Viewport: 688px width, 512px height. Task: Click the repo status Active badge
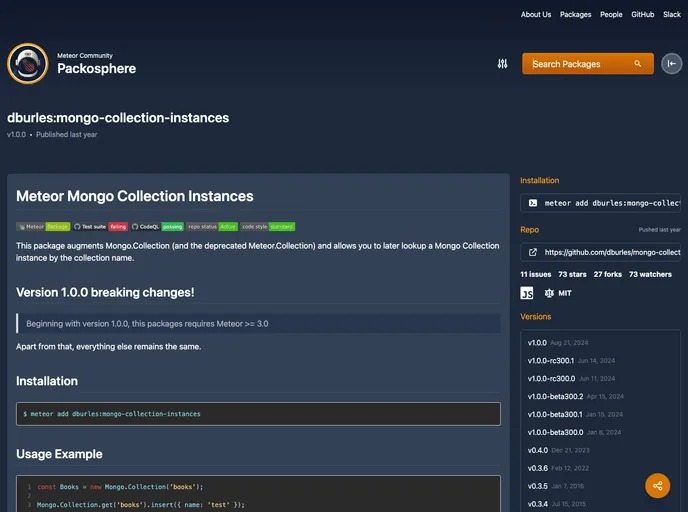tap(212, 227)
